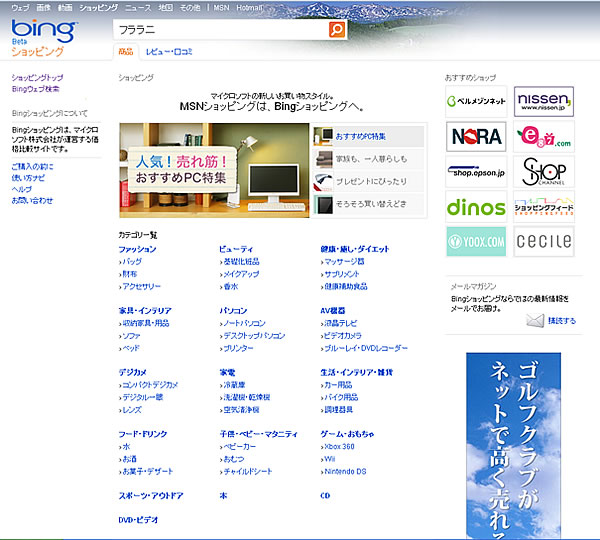The height and width of the screenshot is (540, 600).
Task: Open the ショッピングフィード shop logo
Action: click(x=544, y=207)
